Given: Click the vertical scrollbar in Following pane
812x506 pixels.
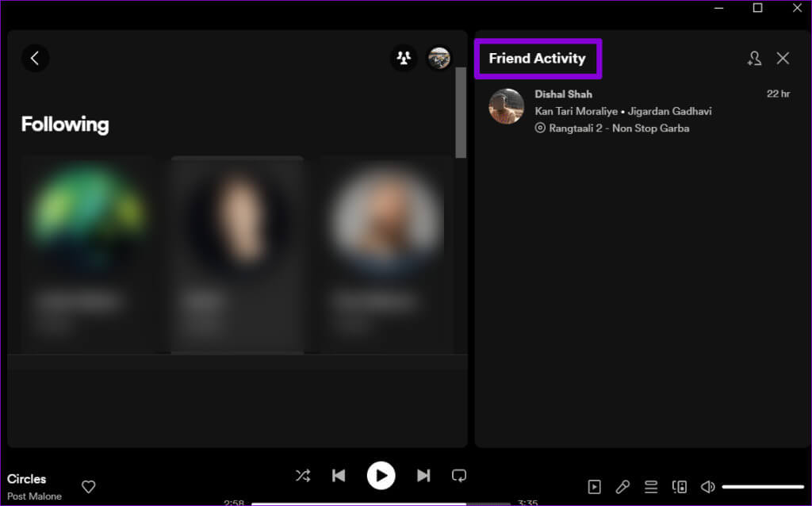Looking at the screenshot, I should 461,113.
